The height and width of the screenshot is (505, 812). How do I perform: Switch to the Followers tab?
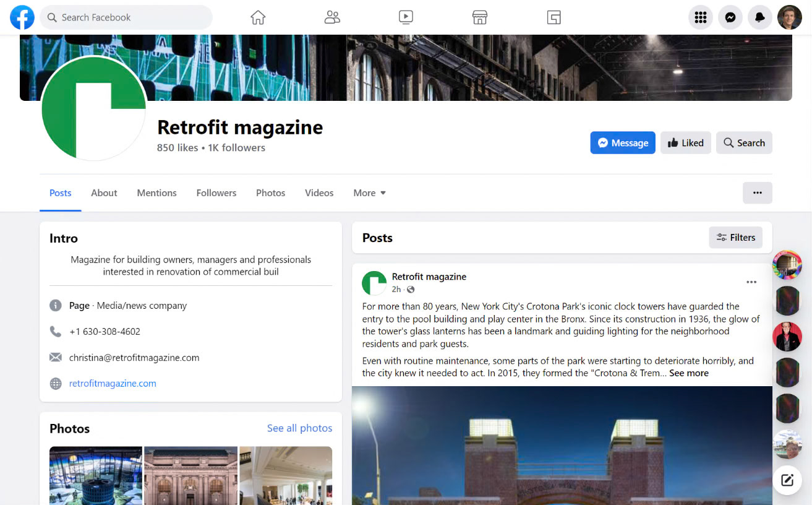click(x=216, y=193)
